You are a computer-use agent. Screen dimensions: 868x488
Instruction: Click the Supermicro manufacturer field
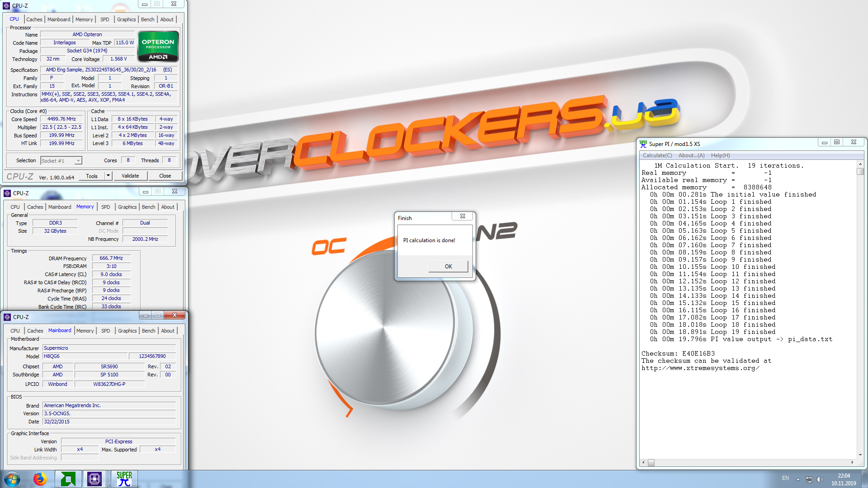(x=109, y=348)
